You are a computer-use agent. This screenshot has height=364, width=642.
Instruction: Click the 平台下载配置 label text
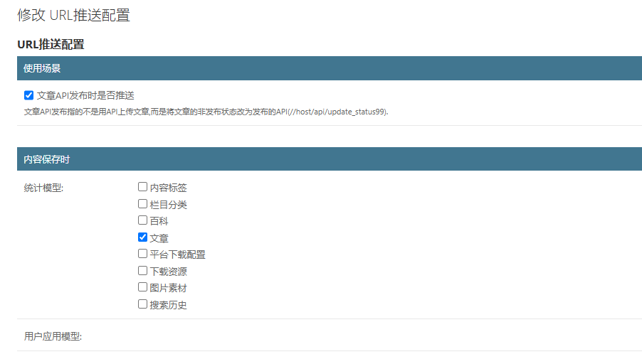(x=177, y=255)
